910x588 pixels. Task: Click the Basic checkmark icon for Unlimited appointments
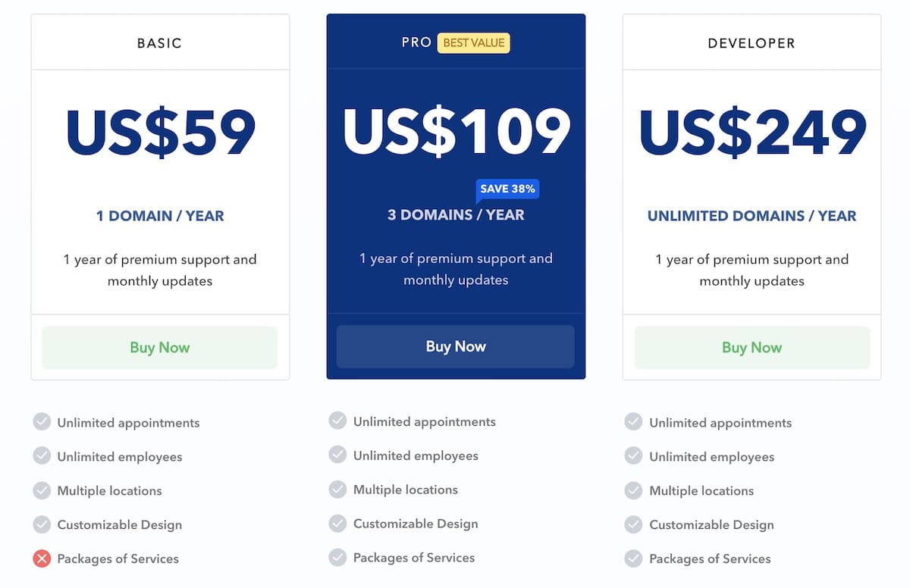(42, 422)
